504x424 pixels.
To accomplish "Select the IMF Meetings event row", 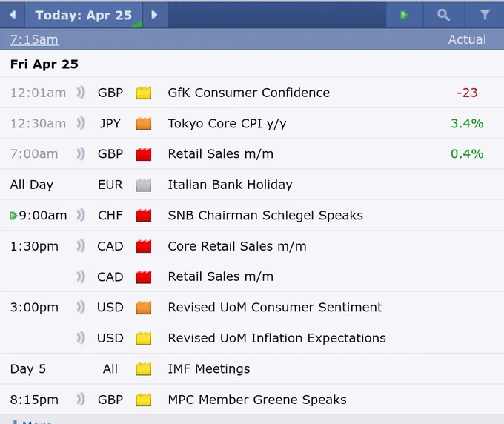I will [252, 368].
